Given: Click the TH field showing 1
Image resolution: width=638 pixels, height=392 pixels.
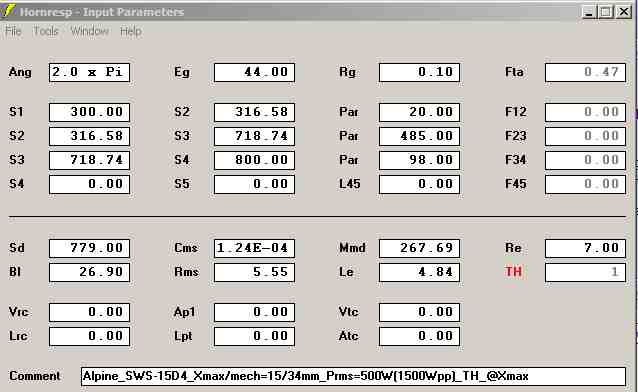Looking at the screenshot, I should tap(585, 272).
